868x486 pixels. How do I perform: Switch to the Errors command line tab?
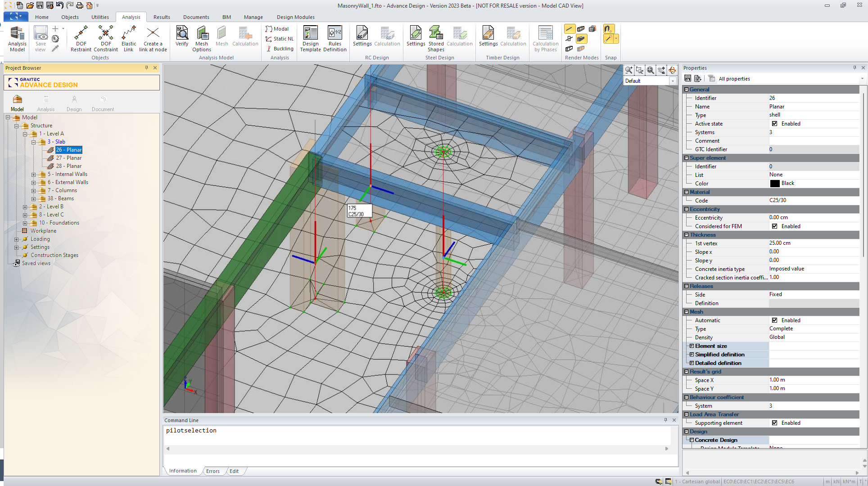(213, 471)
